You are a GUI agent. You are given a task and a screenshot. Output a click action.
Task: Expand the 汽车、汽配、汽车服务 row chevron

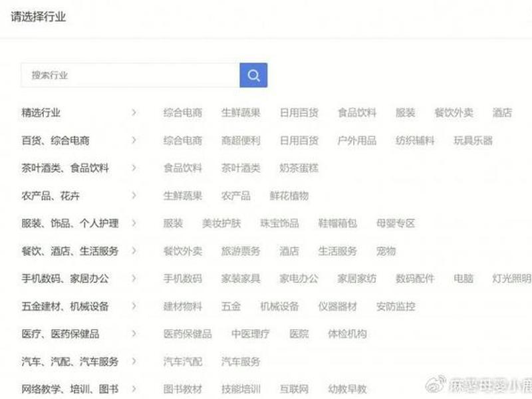click(x=134, y=361)
